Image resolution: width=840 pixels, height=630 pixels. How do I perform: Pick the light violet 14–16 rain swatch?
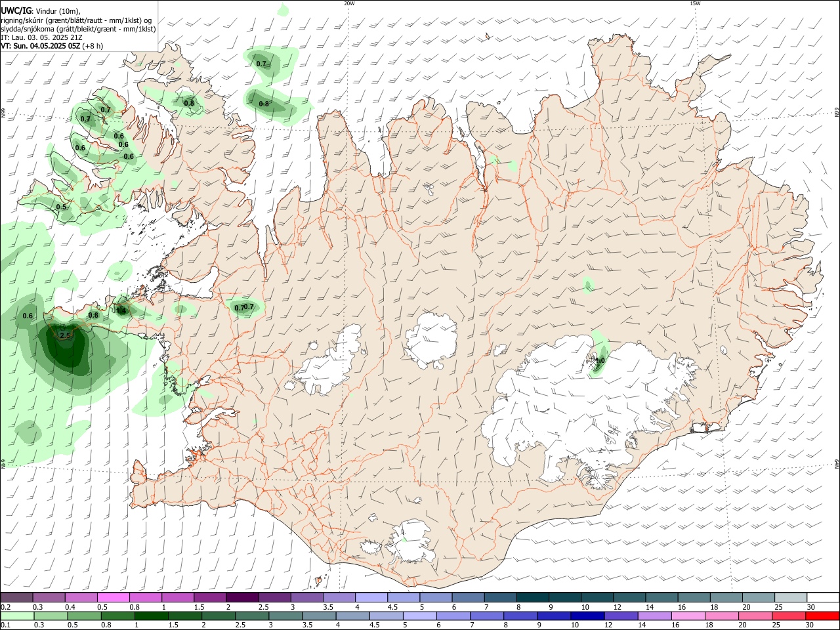(654, 616)
